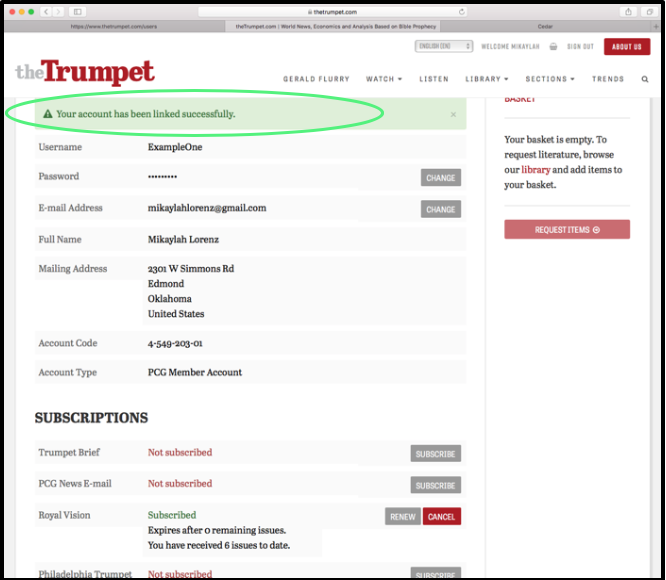Subscribe to PCG News E-mail

[435, 485]
